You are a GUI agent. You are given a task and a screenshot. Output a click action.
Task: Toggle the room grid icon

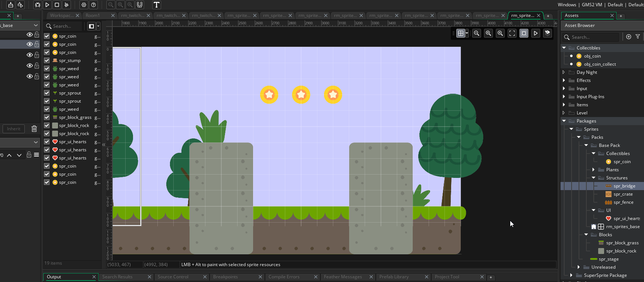[x=460, y=33]
